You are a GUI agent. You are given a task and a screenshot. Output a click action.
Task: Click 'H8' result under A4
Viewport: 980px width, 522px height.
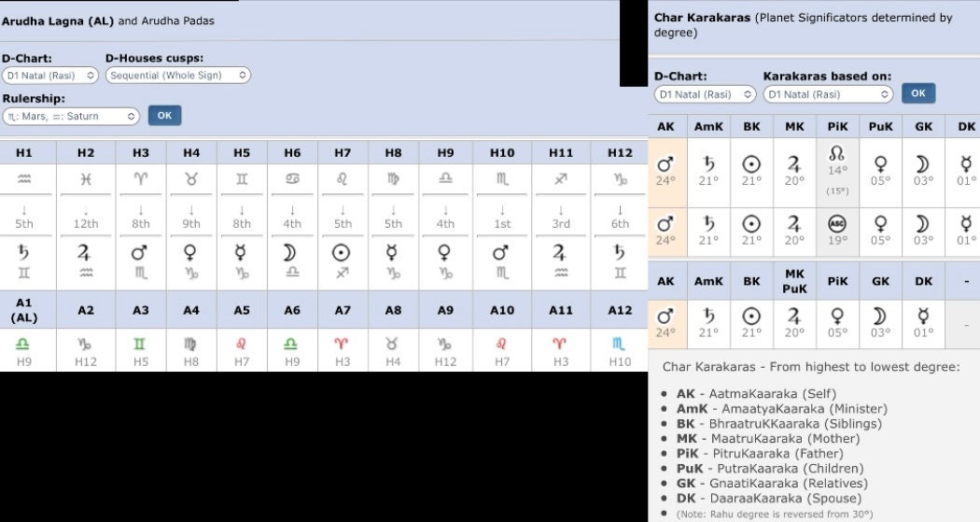[191, 361]
